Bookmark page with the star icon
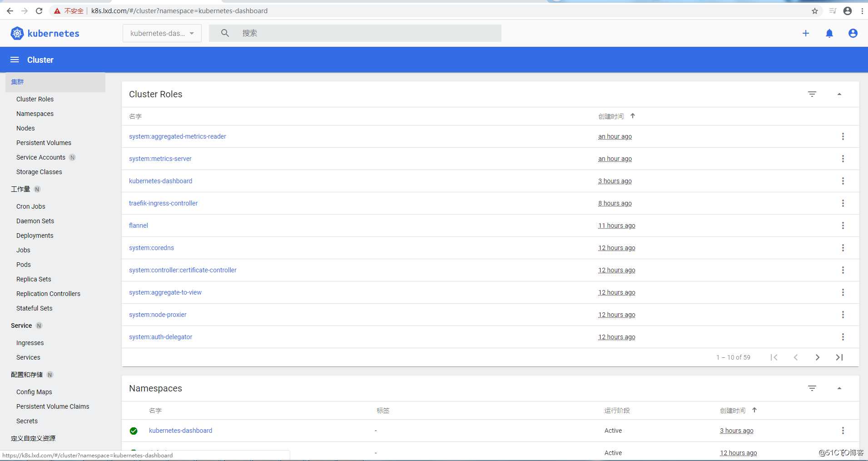This screenshot has height=461, width=868. pos(815,11)
